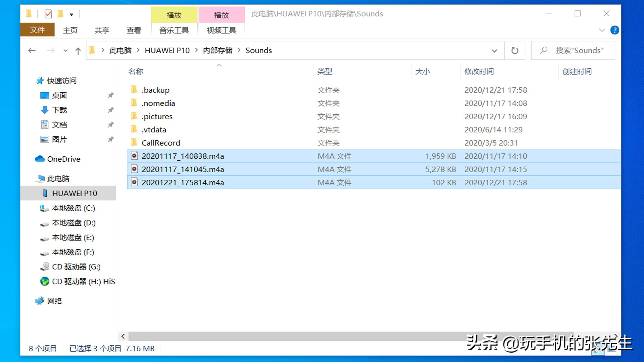The height and width of the screenshot is (362, 644).
Task: Click the folder icon of CallRecord
Action: (134, 143)
